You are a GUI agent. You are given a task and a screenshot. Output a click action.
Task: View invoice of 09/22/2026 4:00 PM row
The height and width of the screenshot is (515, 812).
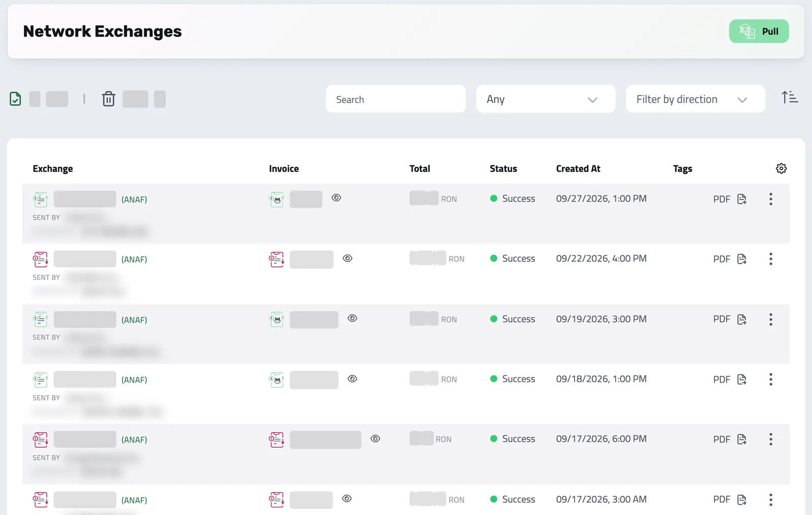pyautogui.click(x=347, y=258)
